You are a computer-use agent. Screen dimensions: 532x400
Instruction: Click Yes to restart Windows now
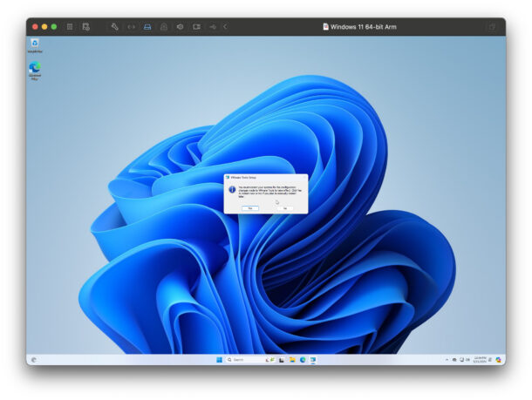point(249,208)
